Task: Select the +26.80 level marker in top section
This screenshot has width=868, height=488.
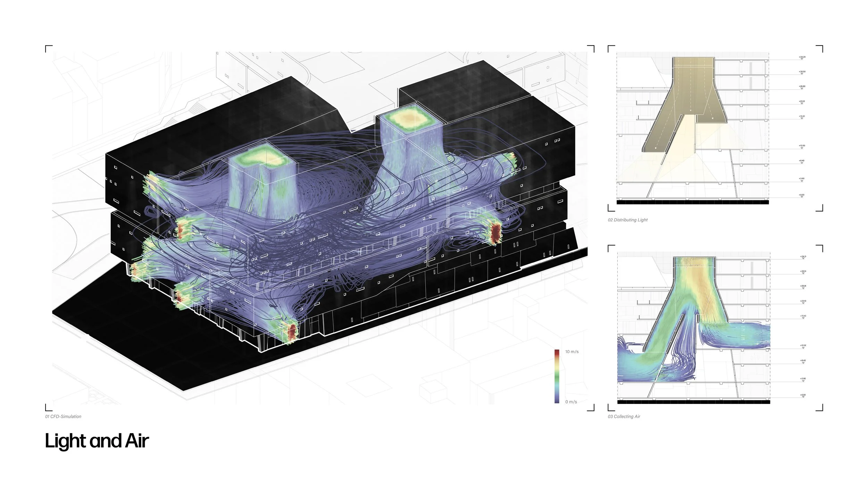Action: (x=802, y=87)
